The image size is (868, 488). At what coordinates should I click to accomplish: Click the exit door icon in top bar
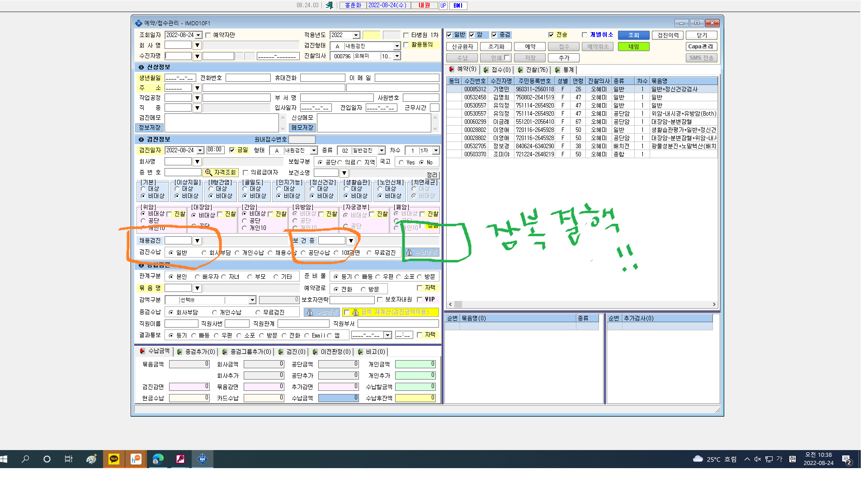pyautogui.click(x=329, y=5)
